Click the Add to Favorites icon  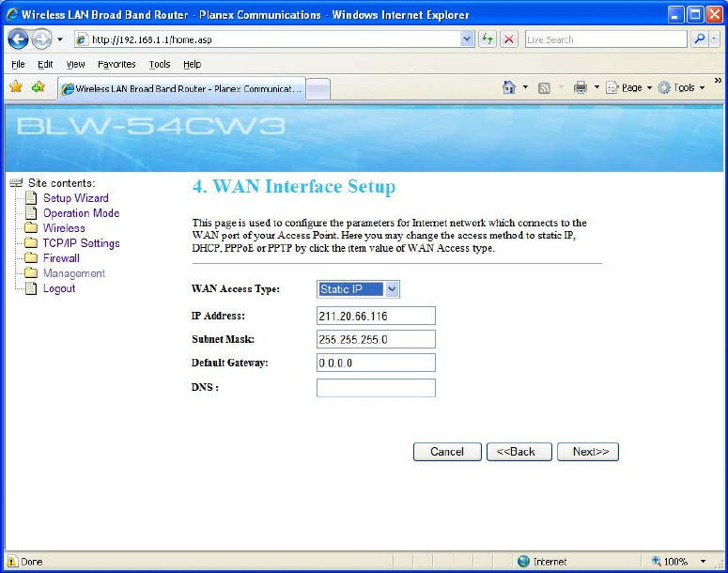tap(39, 86)
